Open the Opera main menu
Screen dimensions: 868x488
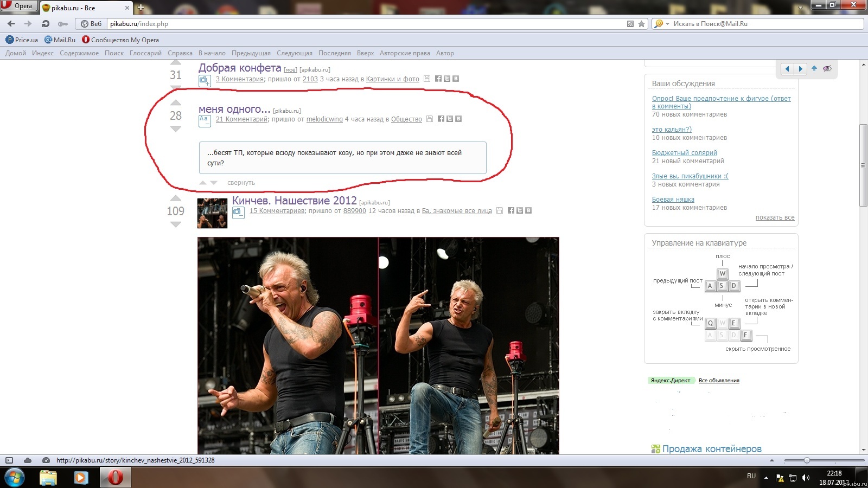18,6
